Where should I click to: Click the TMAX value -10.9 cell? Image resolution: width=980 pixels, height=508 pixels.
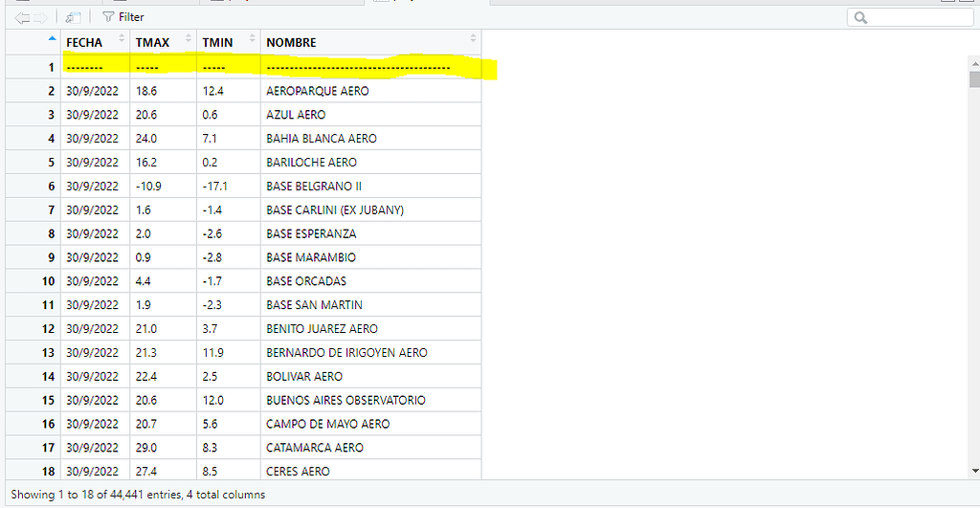point(147,187)
